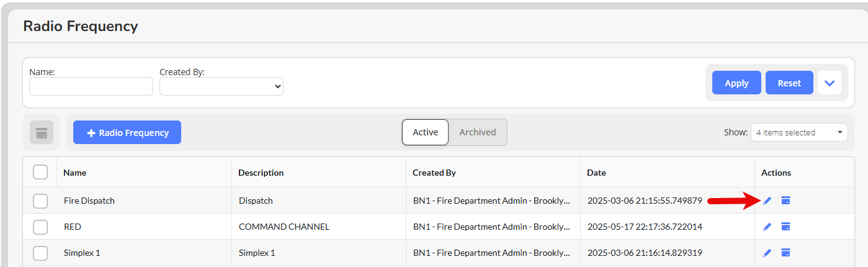868x267 pixels.
Task: Archive the Fire Dispatch row
Action: click(x=785, y=201)
